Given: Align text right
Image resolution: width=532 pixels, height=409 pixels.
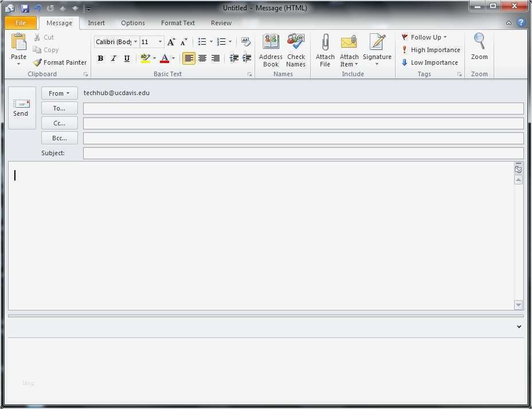Looking at the screenshot, I should coord(216,58).
